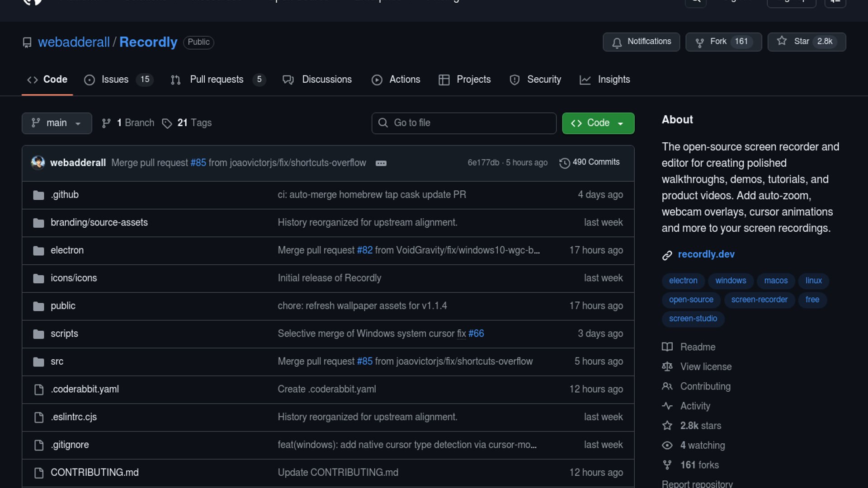Image resolution: width=868 pixels, height=488 pixels.
Task: Open the Pull requests tab
Action: pyautogui.click(x=217, y=80)
